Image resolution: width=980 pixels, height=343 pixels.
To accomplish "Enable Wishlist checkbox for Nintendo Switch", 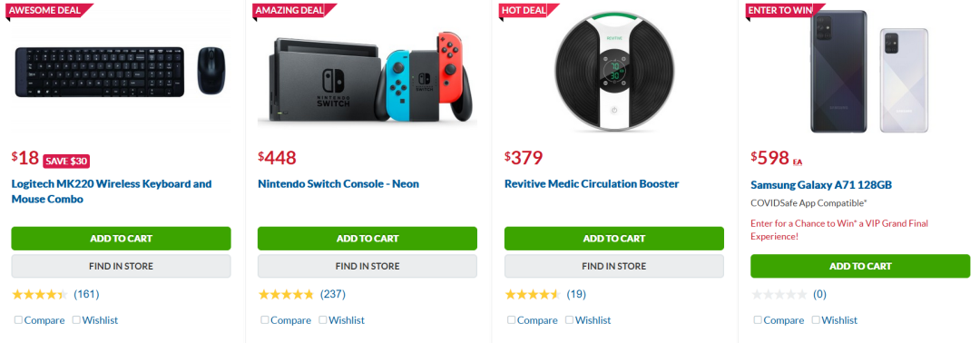I will (x=322, y=320).
